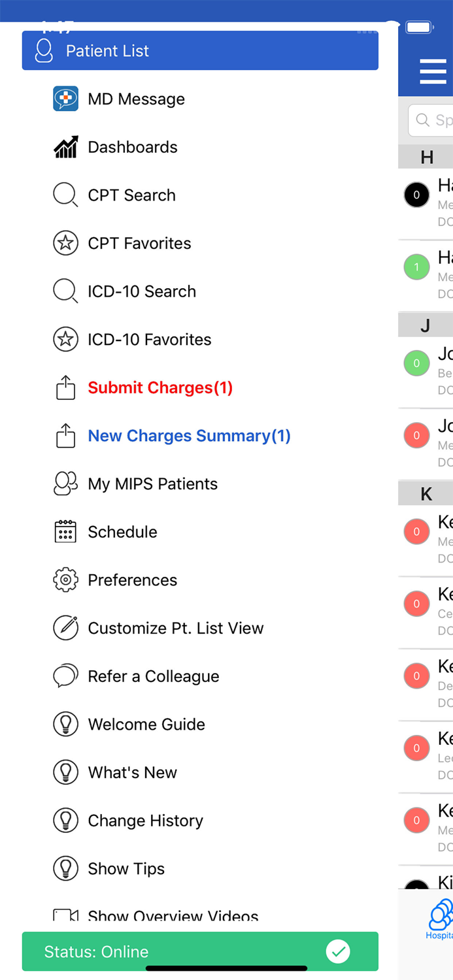Click the ICD-10 Search magnifier icon

[x=65, y=291]
